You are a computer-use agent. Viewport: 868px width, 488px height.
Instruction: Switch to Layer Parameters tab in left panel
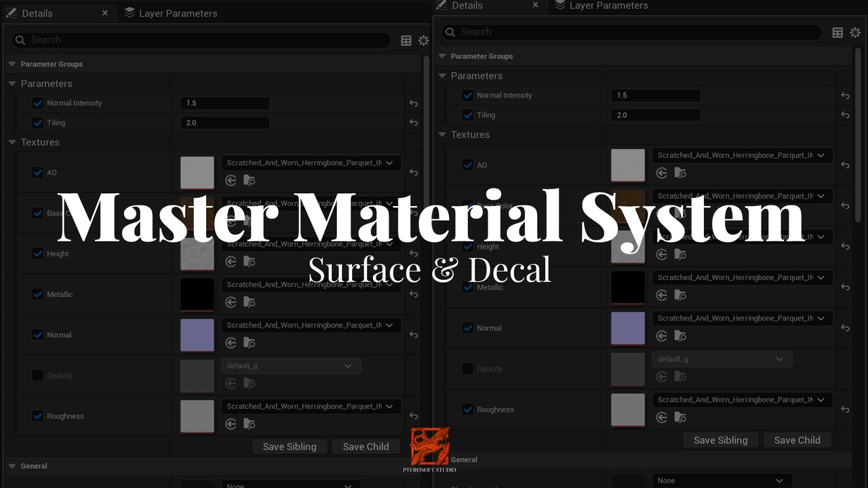[x=171, y=13]
